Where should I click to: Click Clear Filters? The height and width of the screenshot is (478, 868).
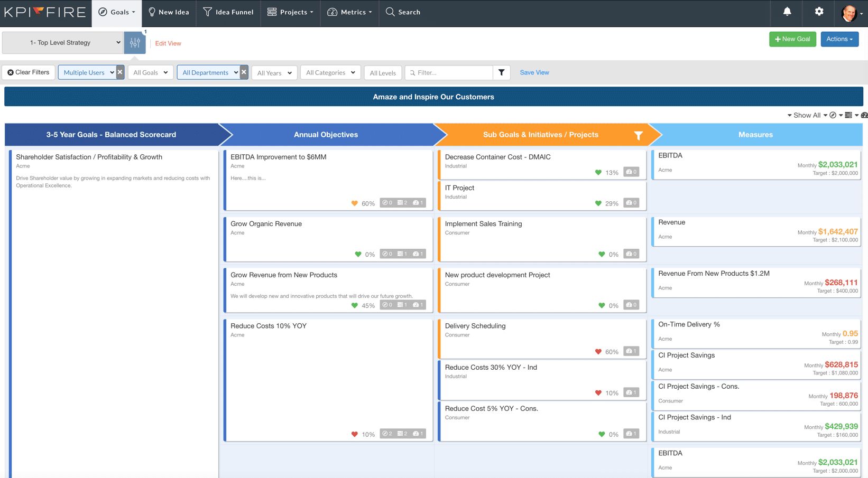29,72
